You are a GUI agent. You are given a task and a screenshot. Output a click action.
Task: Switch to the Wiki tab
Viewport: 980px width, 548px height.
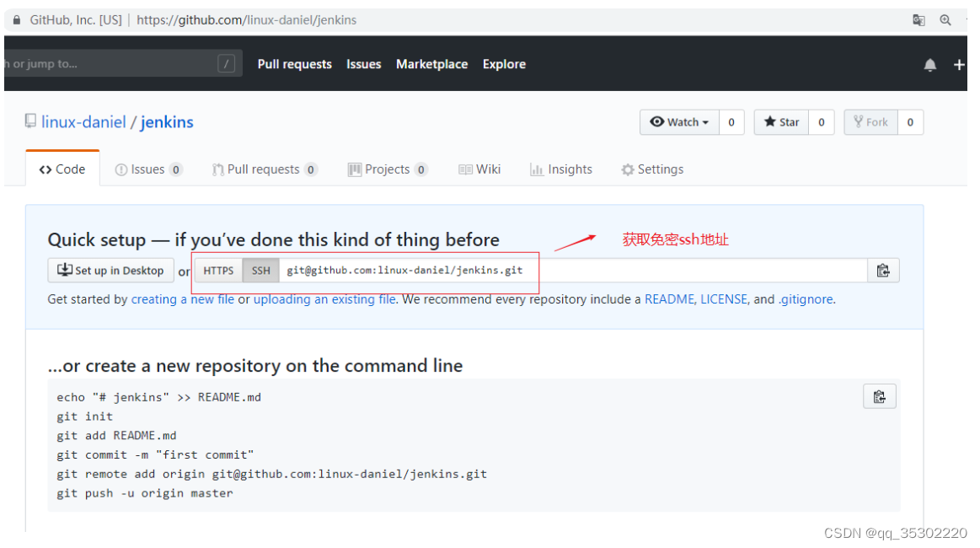click(x=479, y=169)
